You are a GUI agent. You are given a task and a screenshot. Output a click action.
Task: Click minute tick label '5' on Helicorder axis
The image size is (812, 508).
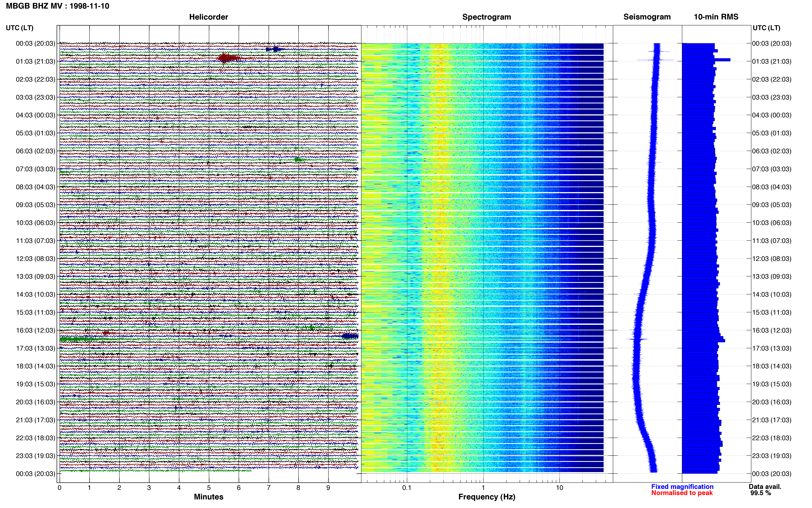[x=209, y=488]
